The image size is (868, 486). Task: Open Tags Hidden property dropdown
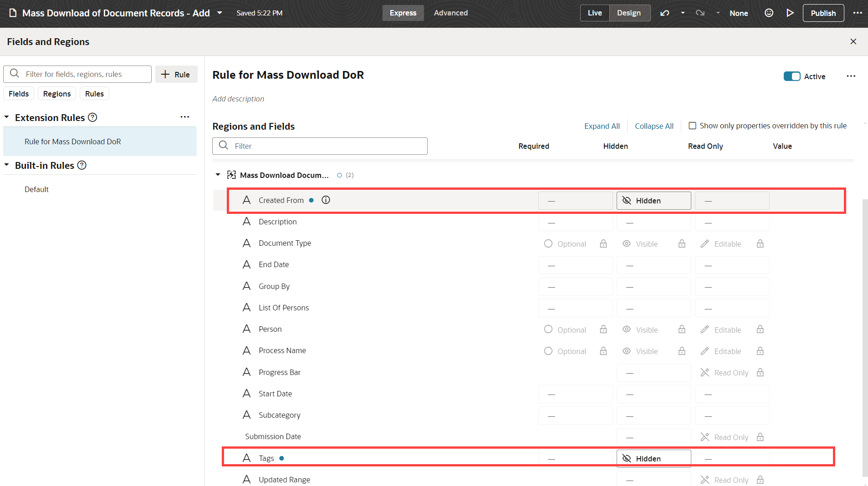tap(654, 459)
